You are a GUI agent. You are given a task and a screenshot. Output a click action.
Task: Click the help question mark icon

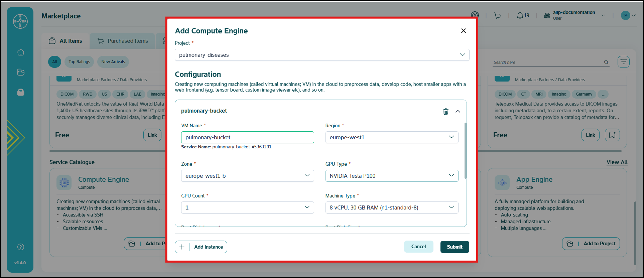point(21,247)
